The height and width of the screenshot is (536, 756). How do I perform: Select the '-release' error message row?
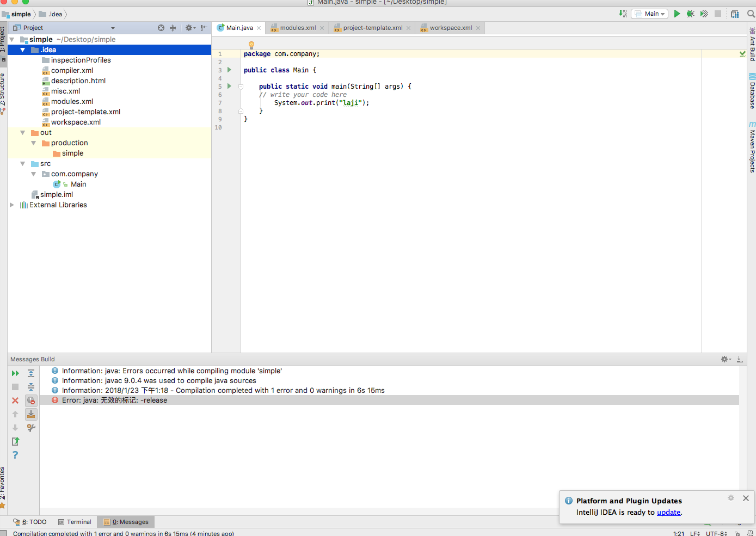pos(389,401)
